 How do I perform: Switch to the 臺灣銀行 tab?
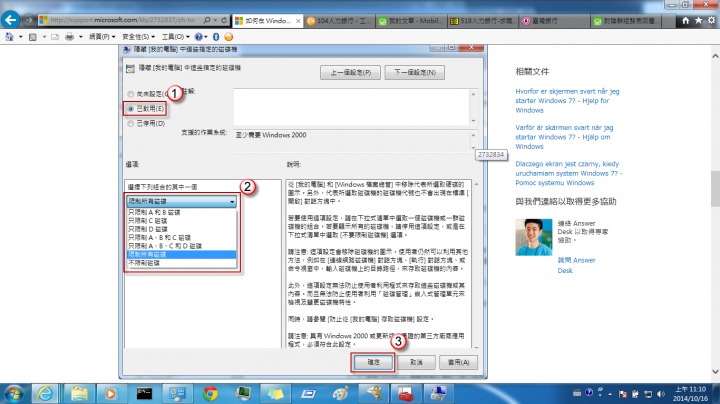[x=555, y=21]
